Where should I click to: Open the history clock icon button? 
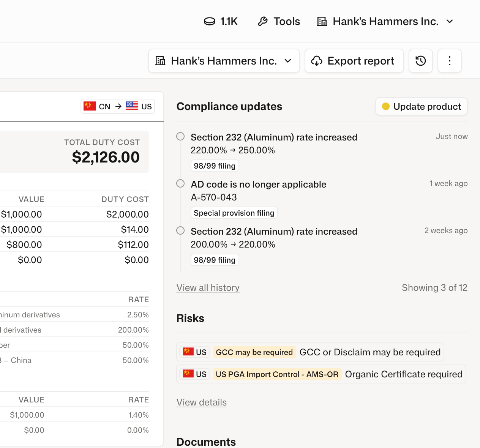(421, 61)
